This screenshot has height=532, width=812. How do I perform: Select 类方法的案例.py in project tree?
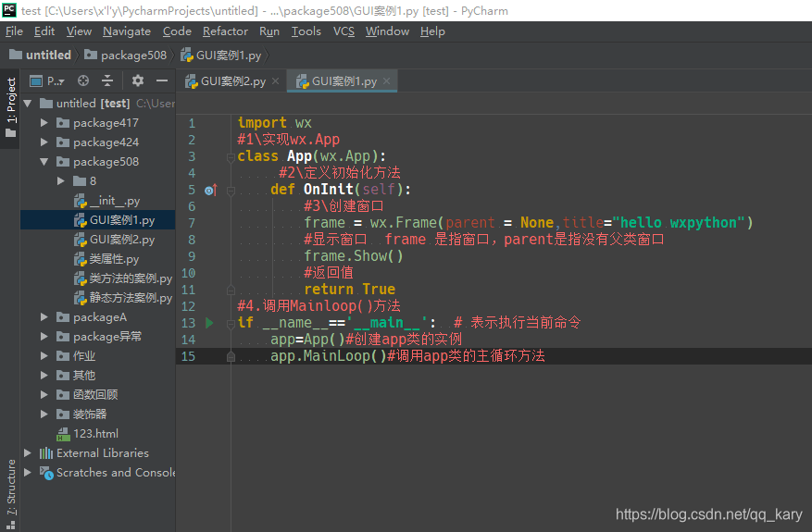pos(123,278)
